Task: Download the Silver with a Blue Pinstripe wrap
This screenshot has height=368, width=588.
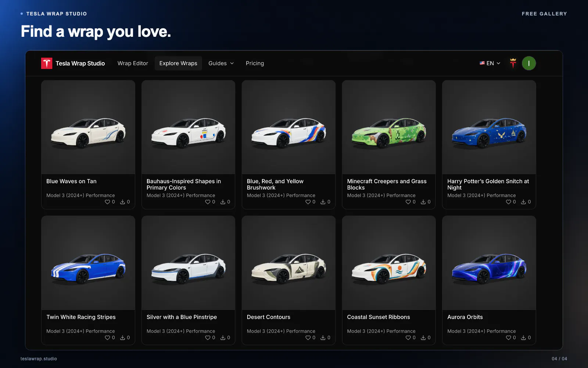Action: [223, 338]
